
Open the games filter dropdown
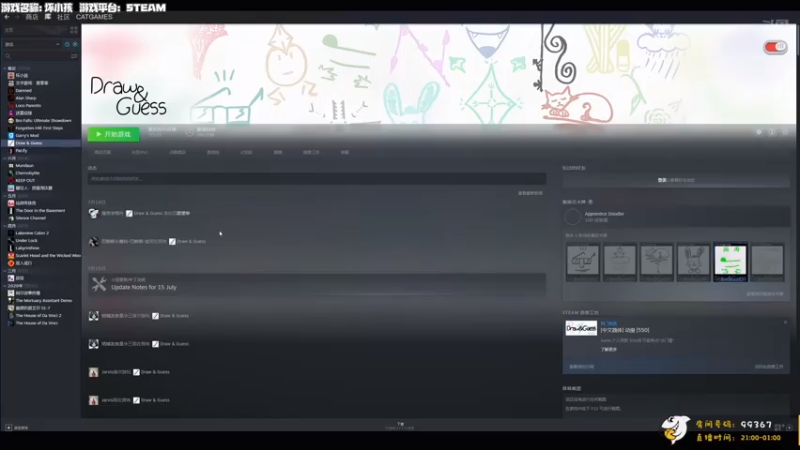pyautogui.click(x=32, y=44)
